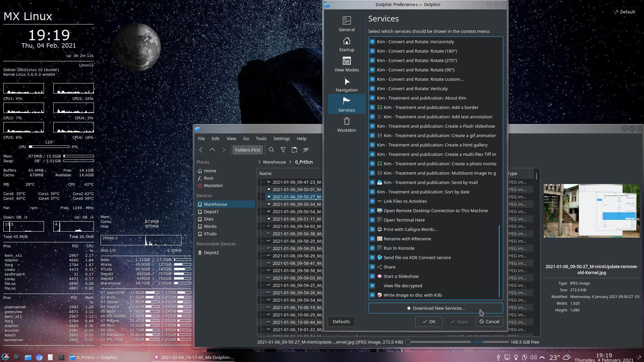Disable Run In Konsole service
Viewport: 644px width, 362px height.
[372, 248]
